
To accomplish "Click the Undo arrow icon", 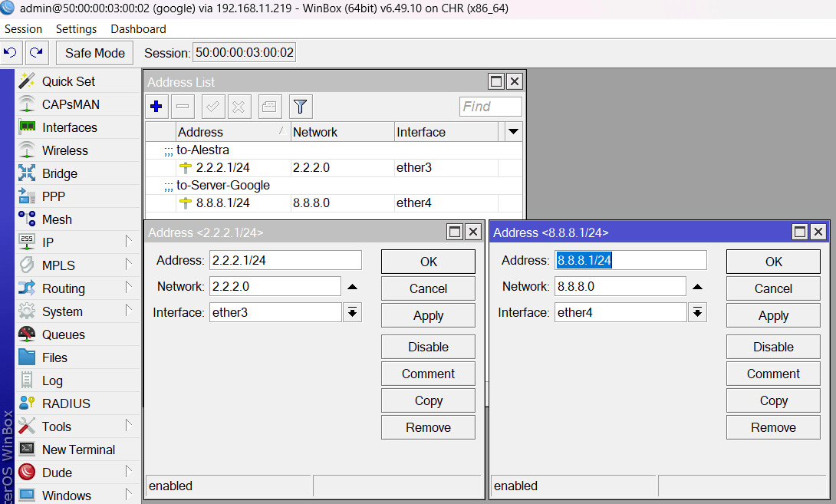I will pyautogui.click(x=11, y=53).
